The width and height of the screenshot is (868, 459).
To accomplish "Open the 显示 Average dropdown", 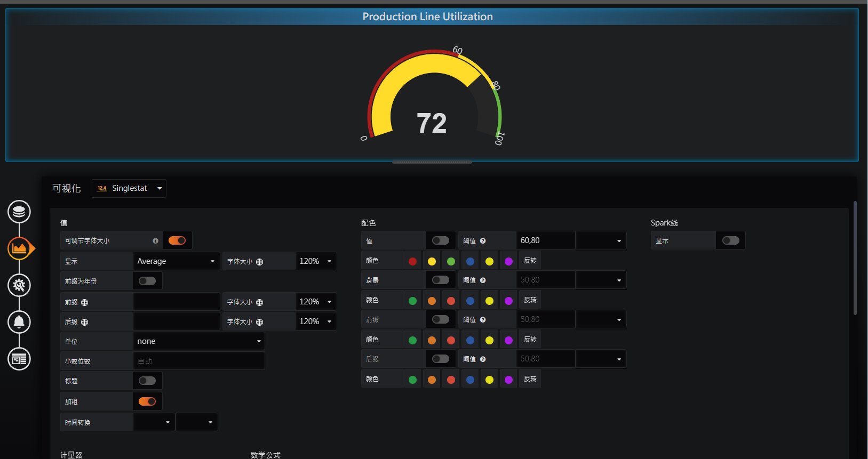I will pyautogui.click(x=176, y=261).
